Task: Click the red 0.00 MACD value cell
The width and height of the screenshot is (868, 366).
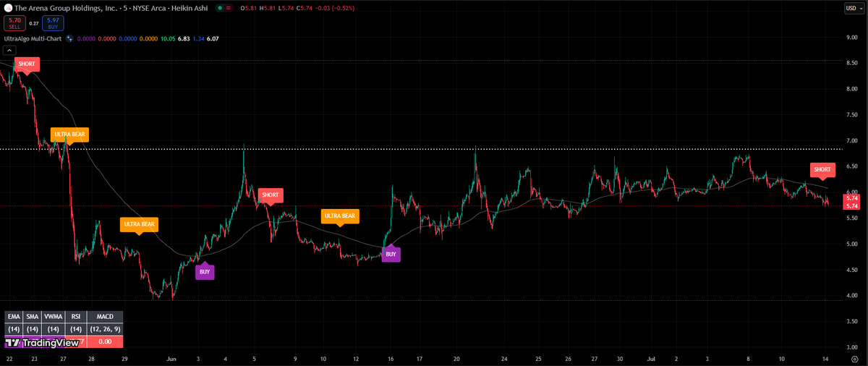Action: point(104,341)
